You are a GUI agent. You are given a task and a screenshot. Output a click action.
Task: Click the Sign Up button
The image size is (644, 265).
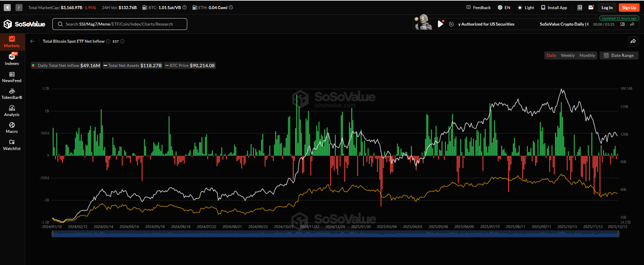pyautogui.click(x=629, y=7)
